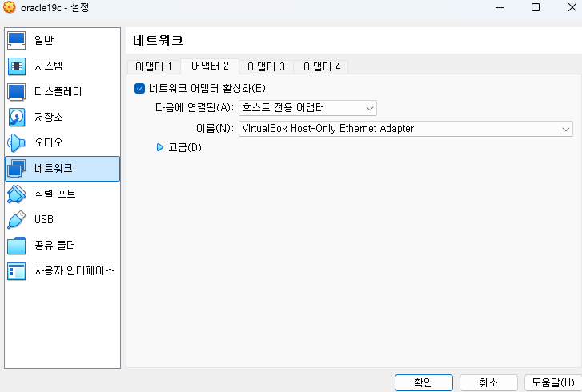
Task: Open the 어댑터 4 tab
Action: click(322, 66)
